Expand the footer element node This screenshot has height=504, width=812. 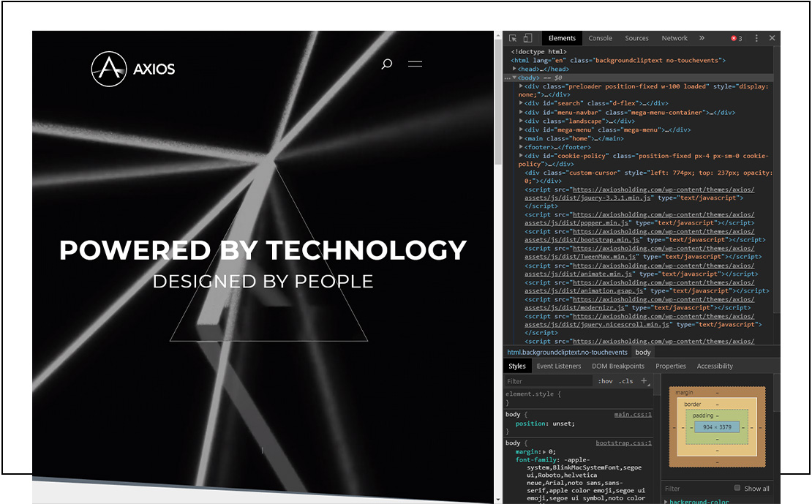pyautogui.click(x=521, y=147)
